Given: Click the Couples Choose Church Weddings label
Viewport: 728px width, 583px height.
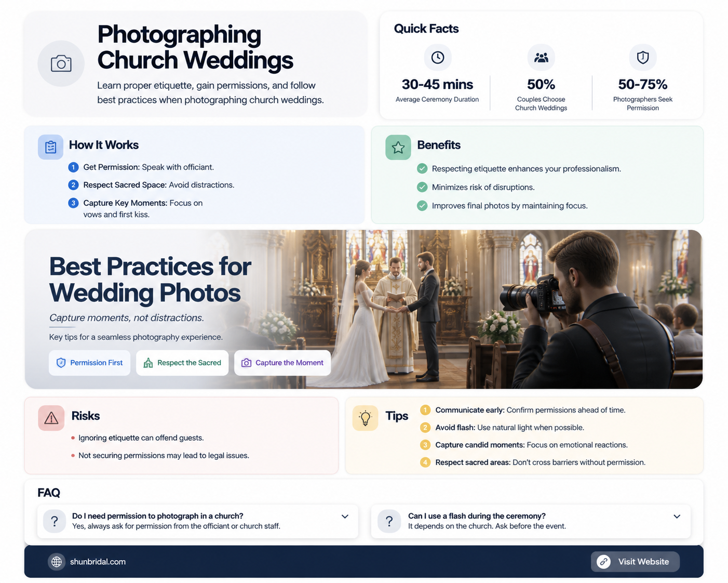Looking at the screenshot, I should click(x=541, y=103).
